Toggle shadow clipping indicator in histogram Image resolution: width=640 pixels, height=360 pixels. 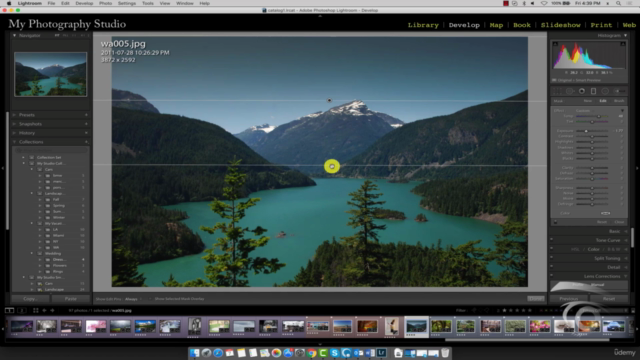(x=555, y=44)
